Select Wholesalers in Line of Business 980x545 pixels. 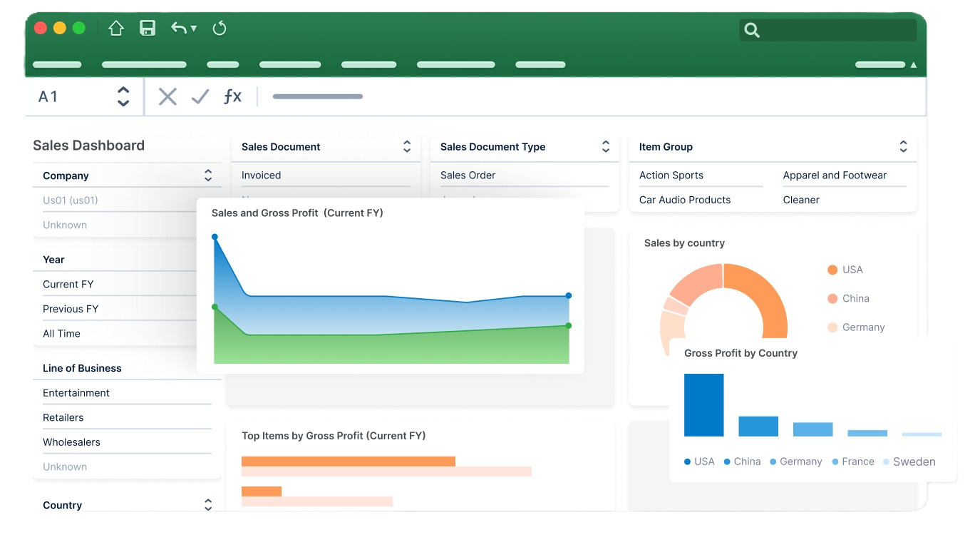(x=71, y=442)
